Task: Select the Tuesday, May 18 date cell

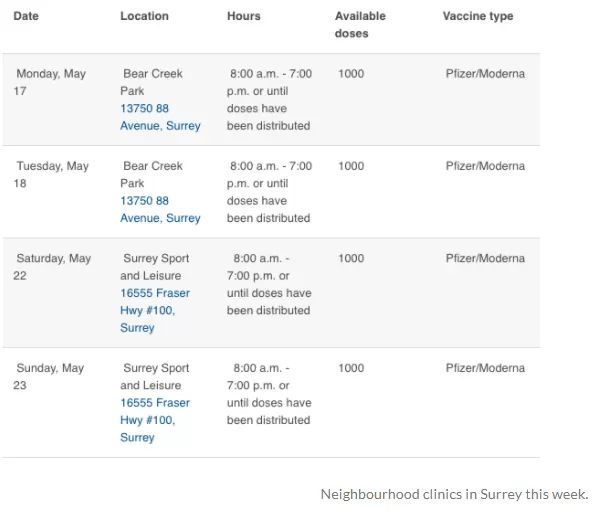Action: click(51, 174)
